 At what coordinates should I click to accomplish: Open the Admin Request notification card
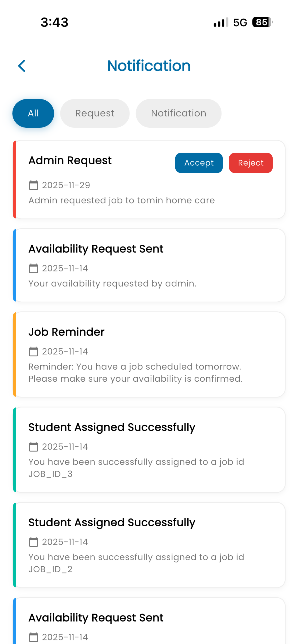click(149, 179)
